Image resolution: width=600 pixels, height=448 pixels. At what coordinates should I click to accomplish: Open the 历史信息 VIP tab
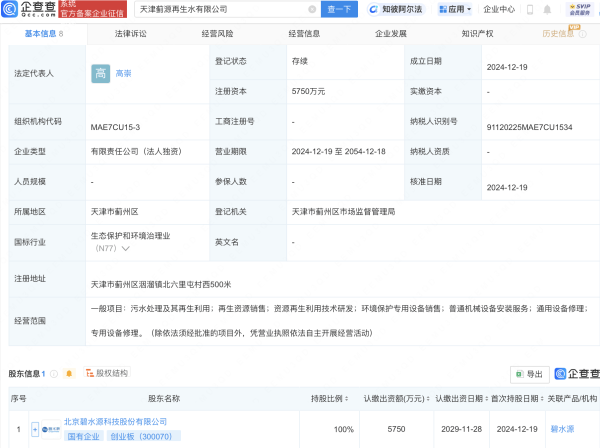[558, 34]
